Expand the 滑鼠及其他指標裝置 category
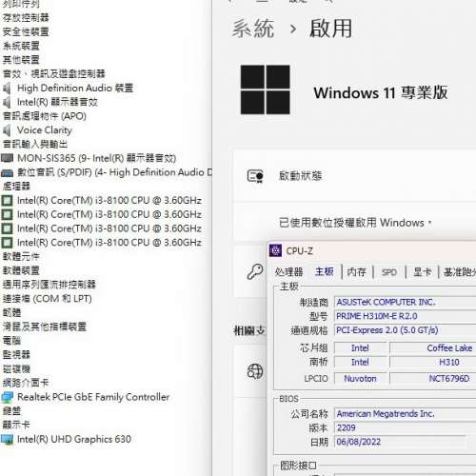The height and width of the screenshot is (476, 476). click(45, 327)
